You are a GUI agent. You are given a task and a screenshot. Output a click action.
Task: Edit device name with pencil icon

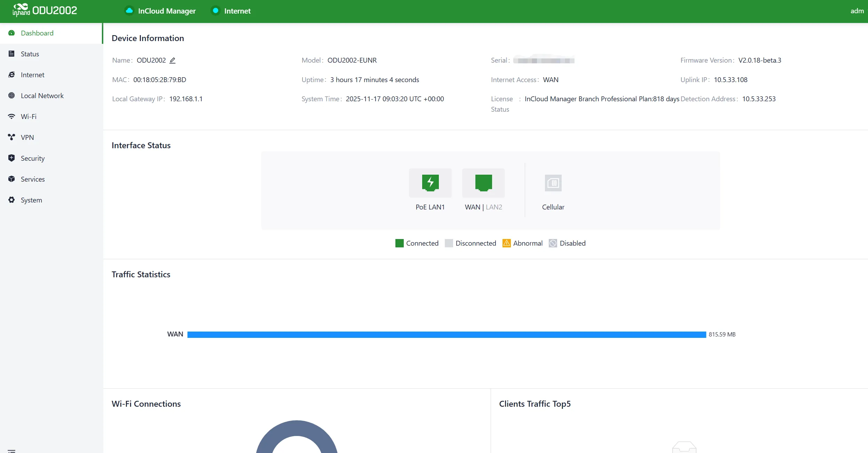(x=172, y=61)
